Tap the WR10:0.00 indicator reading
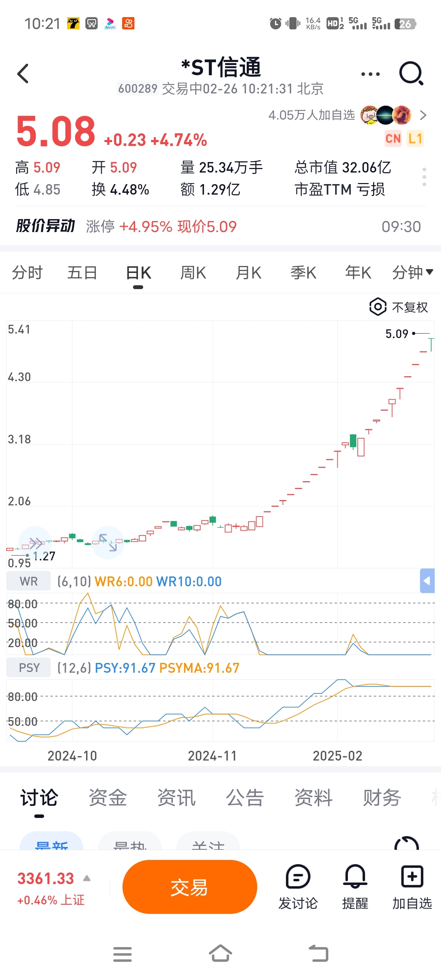The width and height of the screenshot is (441, 980). (189, 581)
